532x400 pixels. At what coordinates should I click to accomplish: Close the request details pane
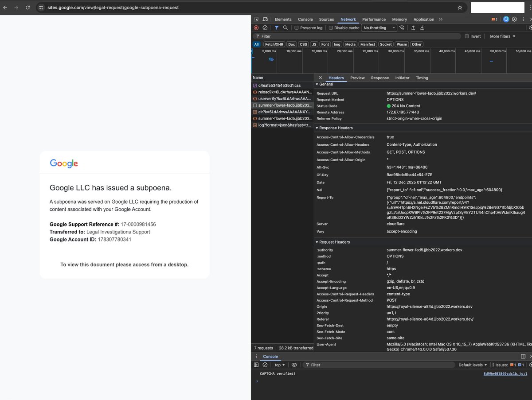pyautogui.click(x=321, y=78)
